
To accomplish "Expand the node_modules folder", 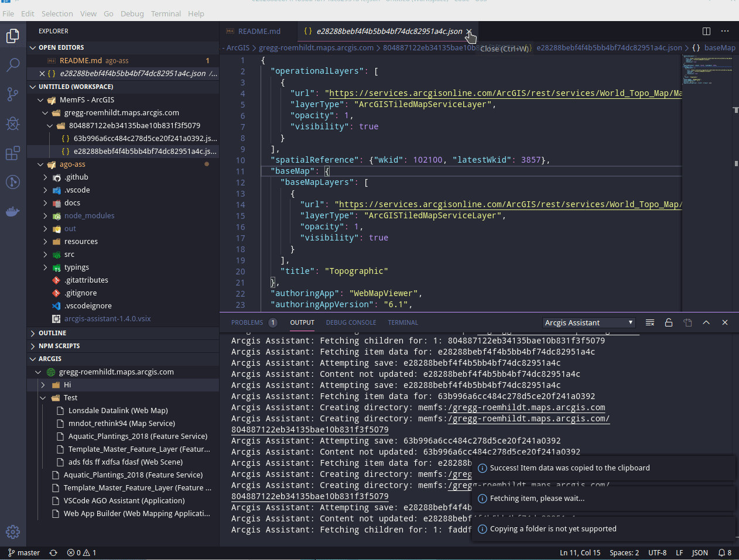I will [45, 216].
